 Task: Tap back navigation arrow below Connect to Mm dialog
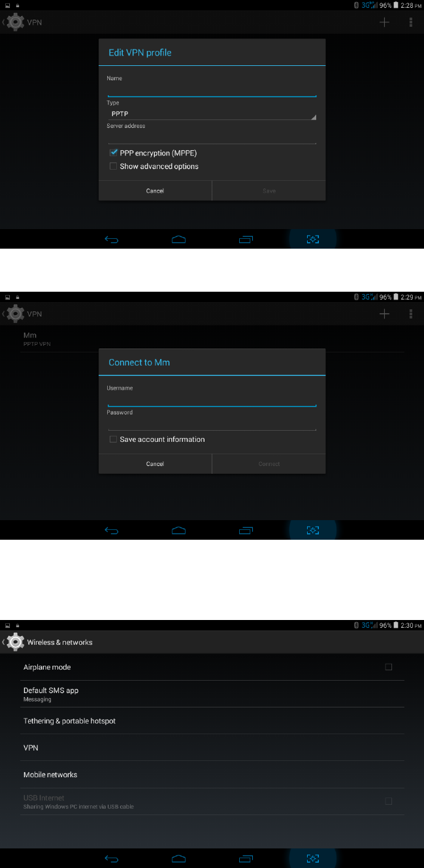(112, 531)
